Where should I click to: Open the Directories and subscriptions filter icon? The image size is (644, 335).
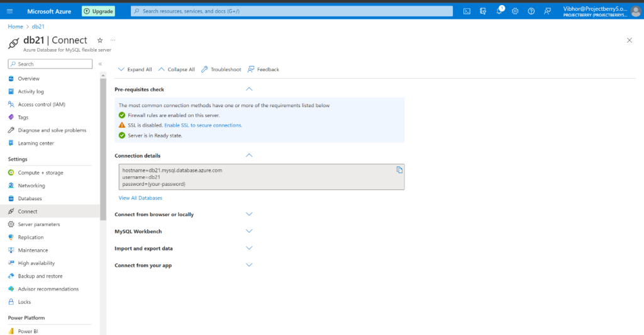pos(483,11)
